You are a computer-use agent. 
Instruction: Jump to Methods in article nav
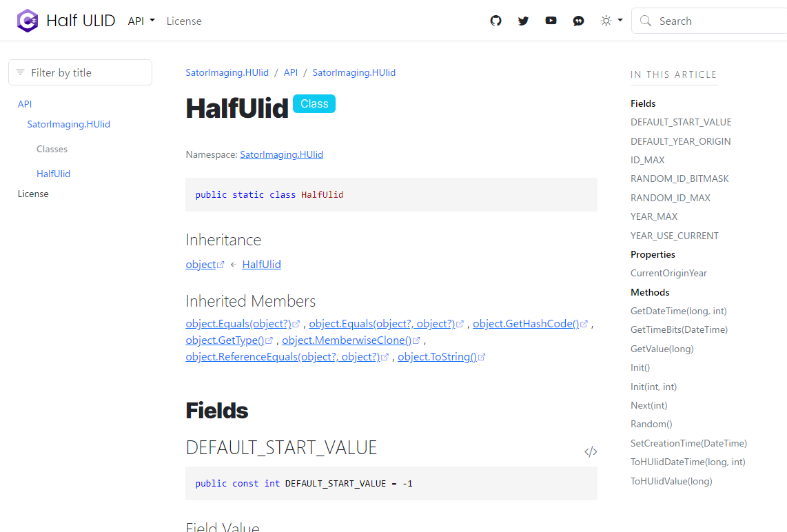pos(650,292)
